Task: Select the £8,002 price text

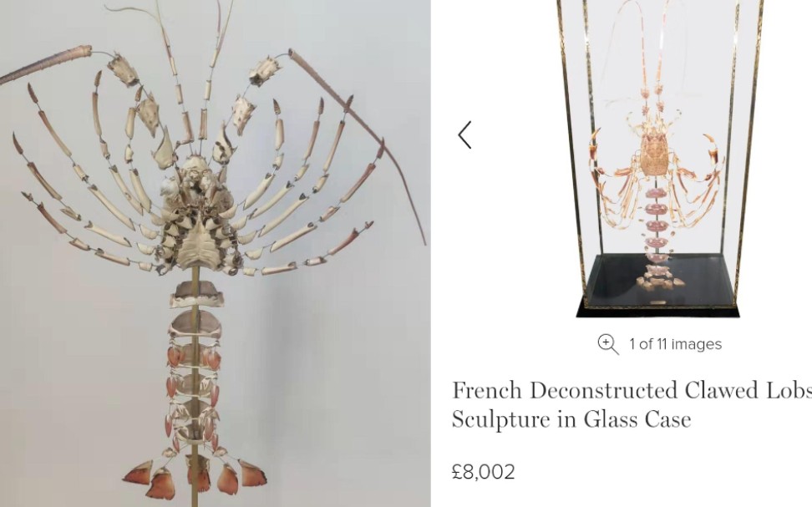Action: [483, 472]
